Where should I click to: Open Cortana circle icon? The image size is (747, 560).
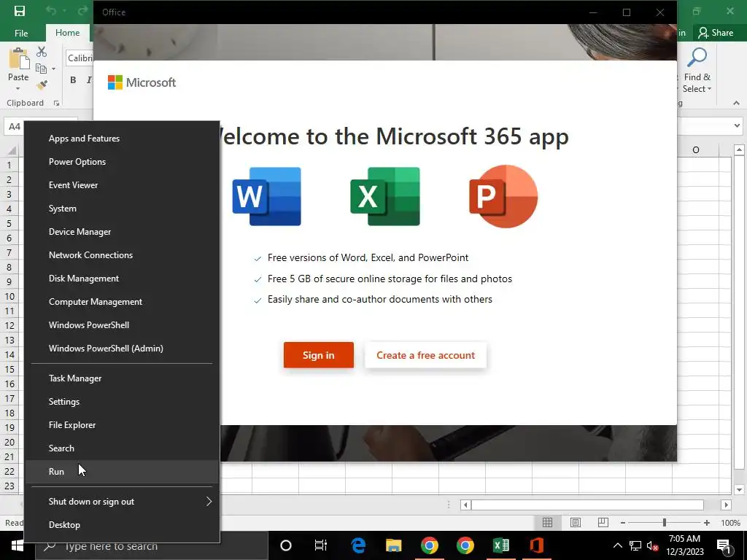click(286, 545)
